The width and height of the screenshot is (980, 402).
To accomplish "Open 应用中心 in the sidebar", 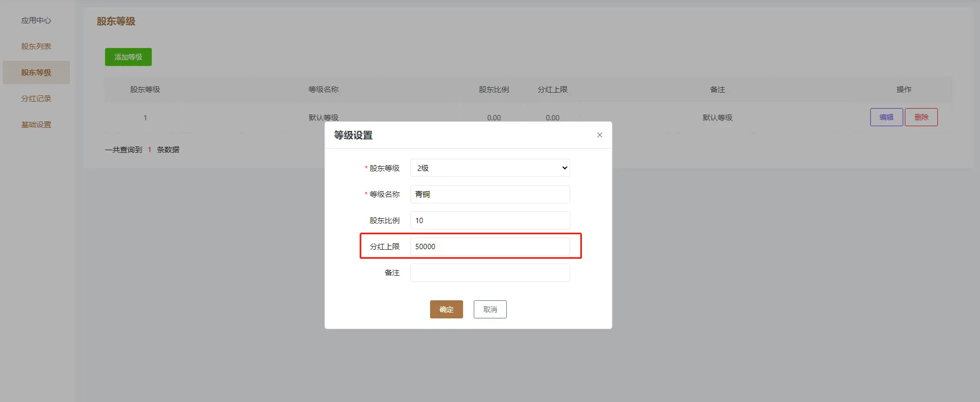I will click(x=36, y=20).
